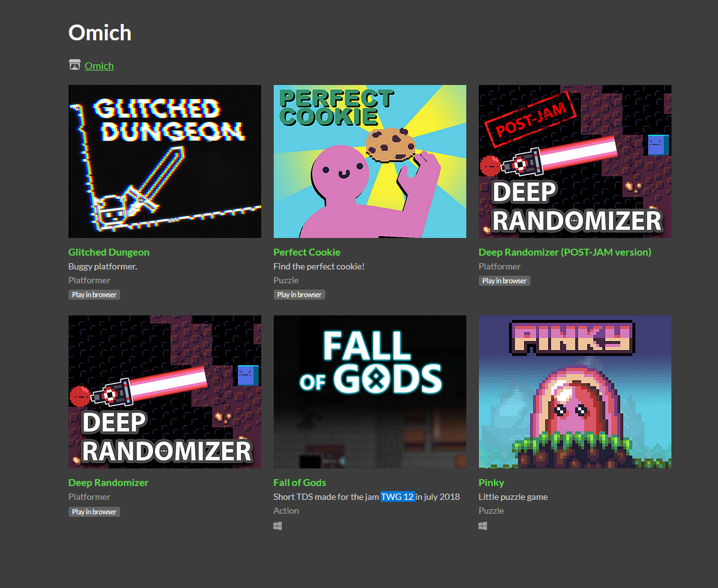Click the Fall of Gods title link

click(x=300, y=483)
